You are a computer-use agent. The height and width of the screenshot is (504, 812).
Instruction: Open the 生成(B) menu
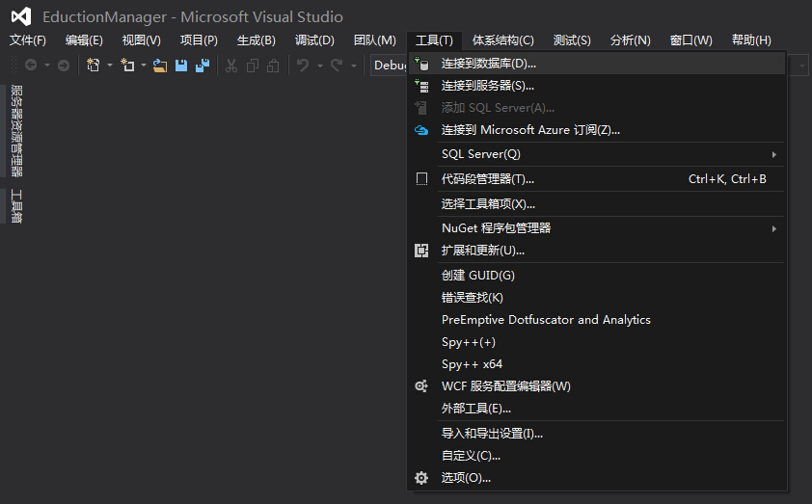point(257,40)
